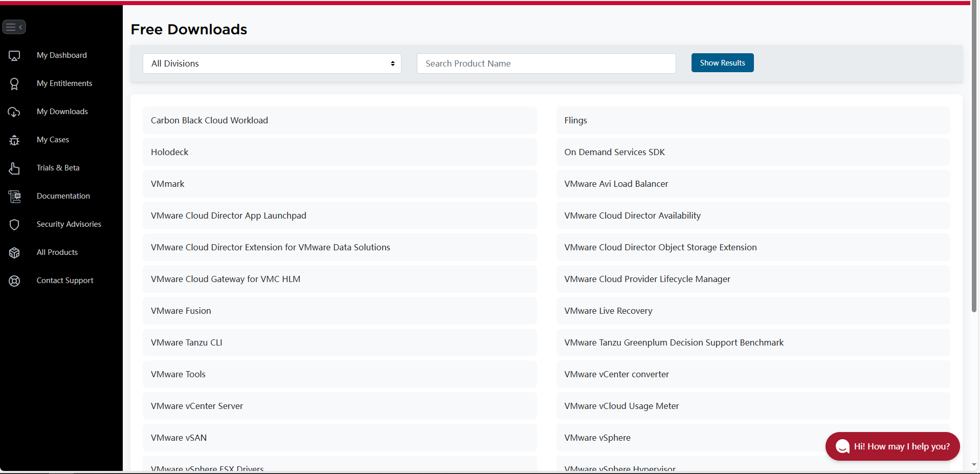Viewport: 980px width, 474px height.
Task: Open Contact Support link
Action: point(65,281)
